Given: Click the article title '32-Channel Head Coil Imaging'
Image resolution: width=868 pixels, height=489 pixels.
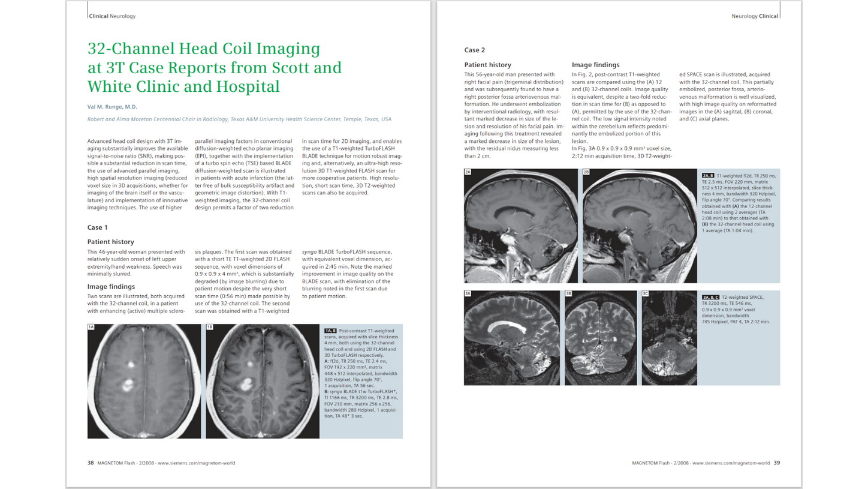Looking at the screenshot, I should (204, 49).
